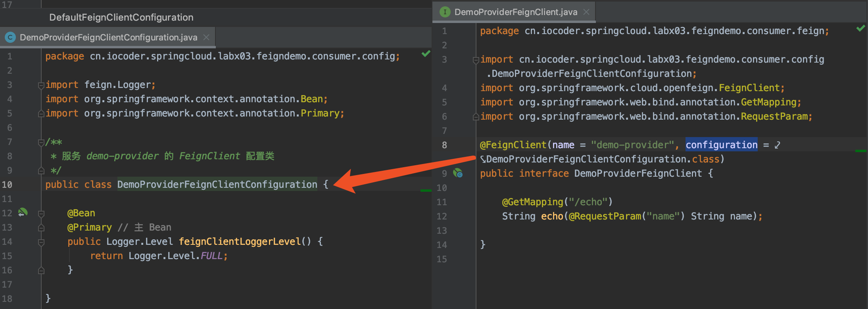The image size is (868, 309).
Task: Click the green stripe mark in the Configuration editor
Action: point(426,191)
